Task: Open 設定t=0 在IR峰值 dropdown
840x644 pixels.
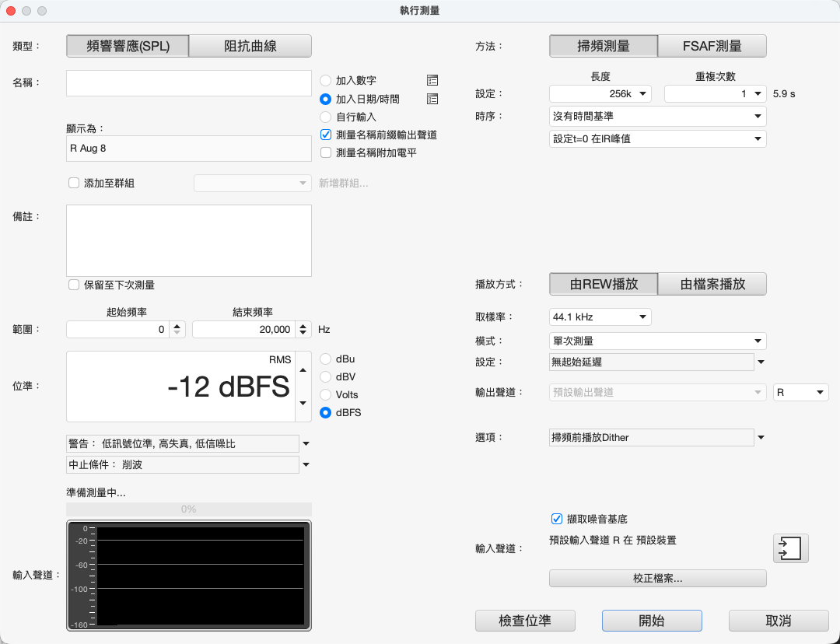Action: 658,138
